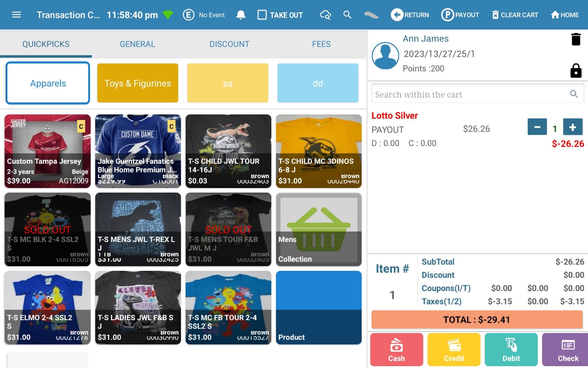Open the hamburger navigation menu
The width and height of the screenshot is (588, 368).
tap(17, 15)
